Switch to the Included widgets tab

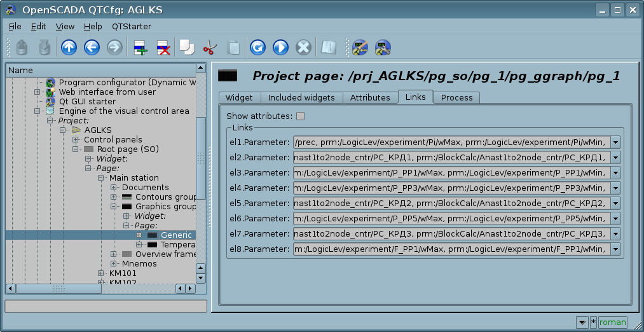301,97
